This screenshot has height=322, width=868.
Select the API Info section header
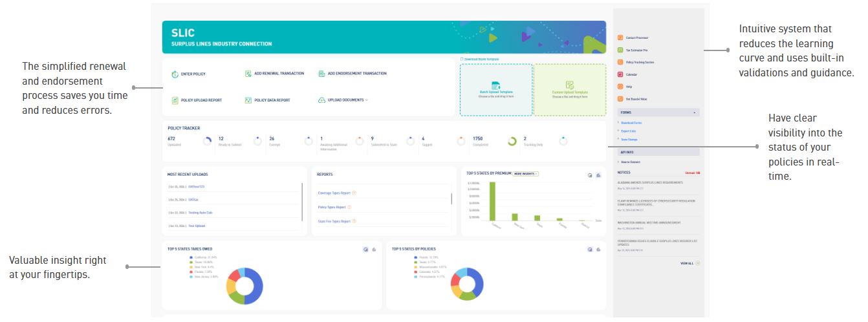click(x=658, y=152)
